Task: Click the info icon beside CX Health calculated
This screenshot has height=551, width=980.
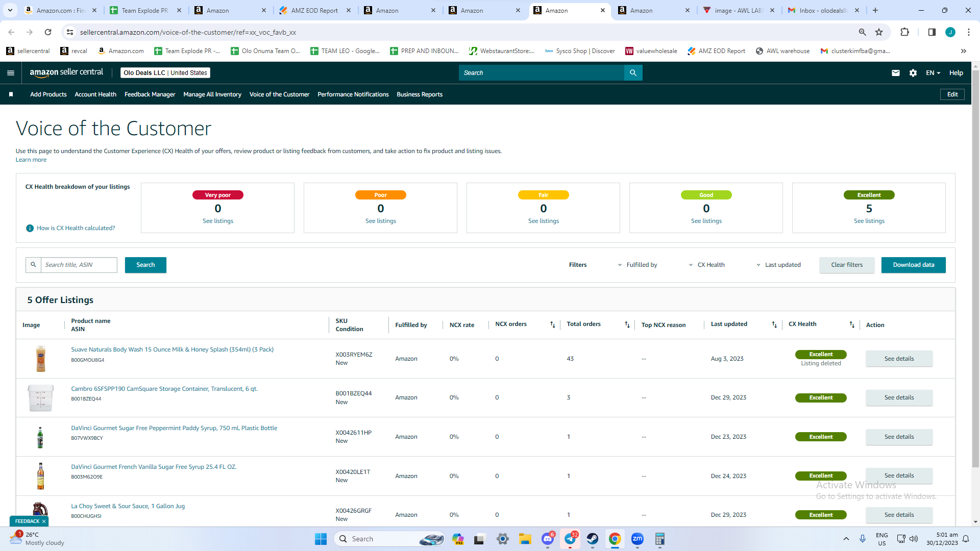Action: (x=30, y=228)
